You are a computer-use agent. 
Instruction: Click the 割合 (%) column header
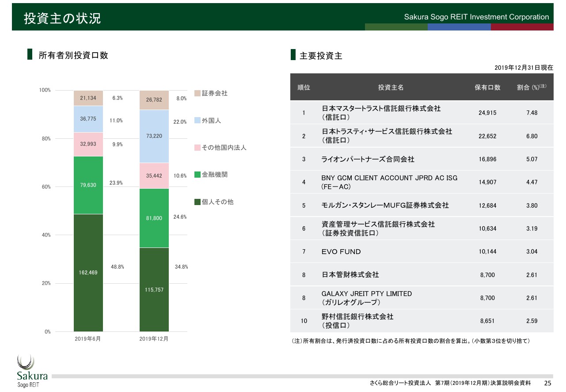pos(532,87)
